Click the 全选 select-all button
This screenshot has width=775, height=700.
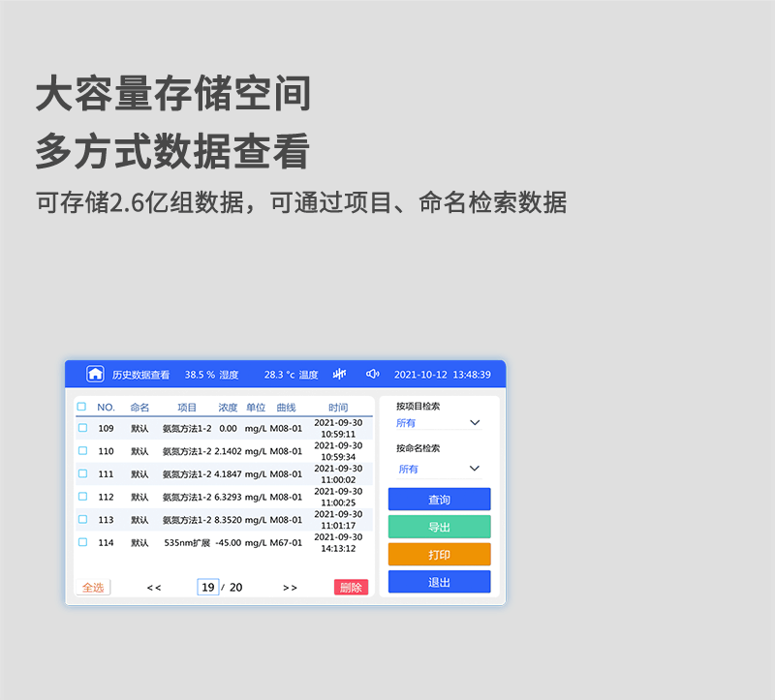(x=93, y=588)
